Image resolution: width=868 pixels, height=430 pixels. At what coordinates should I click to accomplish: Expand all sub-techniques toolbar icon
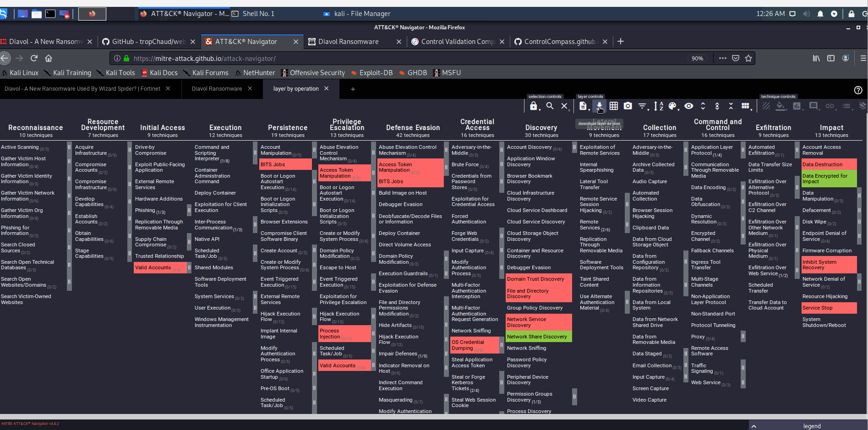coord(703,106)
